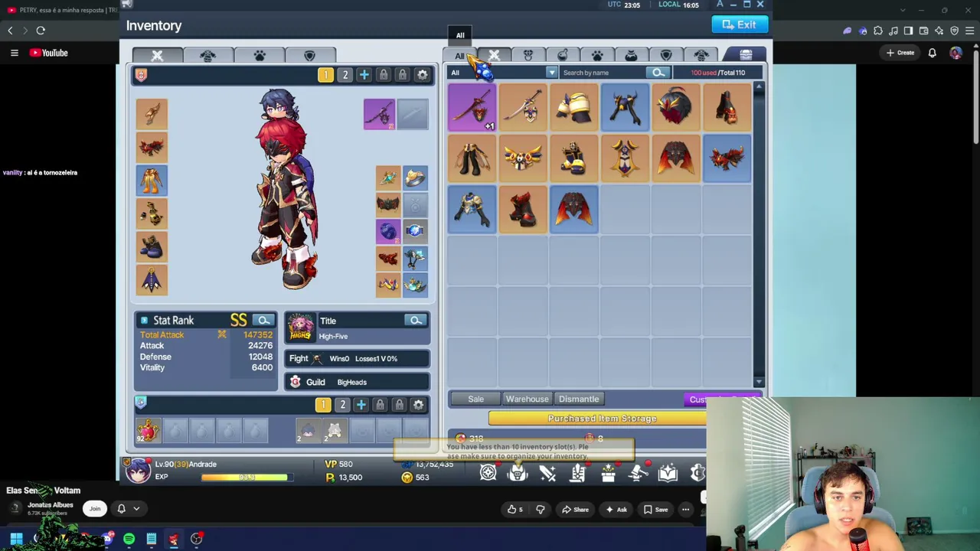
Task: Select the purple +1 sword in inventory
Action: [x=472, y=107]
